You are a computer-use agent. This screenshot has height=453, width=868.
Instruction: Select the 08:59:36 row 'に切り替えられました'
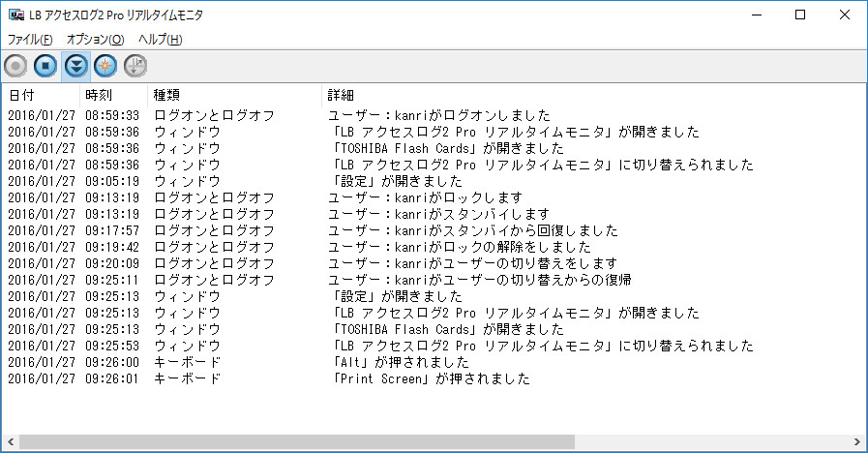click(434, 165)
